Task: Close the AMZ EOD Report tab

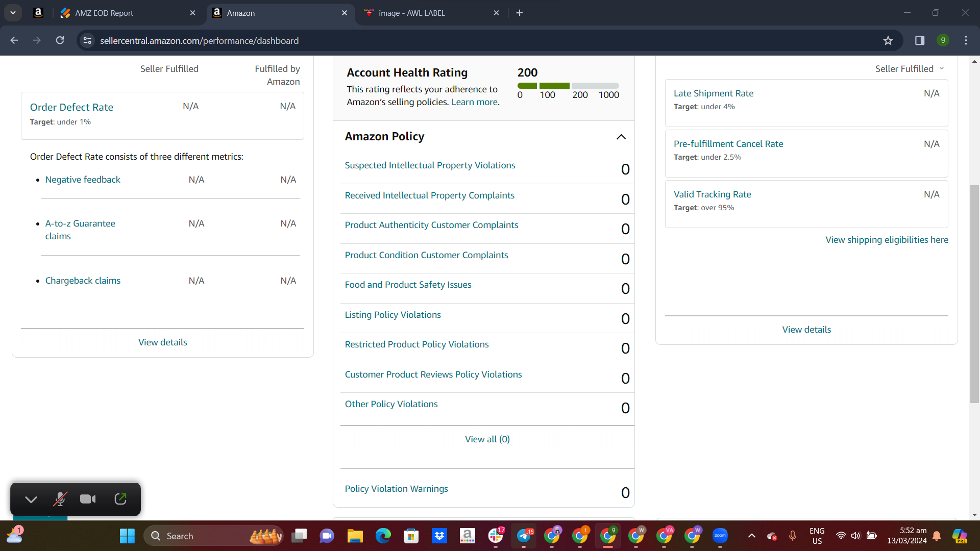Action: pyautogui.click(x=192, y=13)
